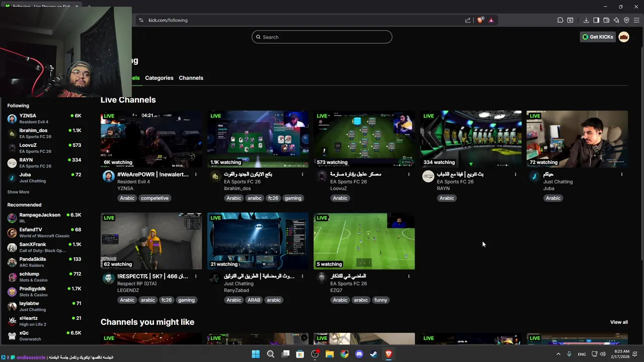Select ibrahim_dos in the Following sidebar

[44, 133]
